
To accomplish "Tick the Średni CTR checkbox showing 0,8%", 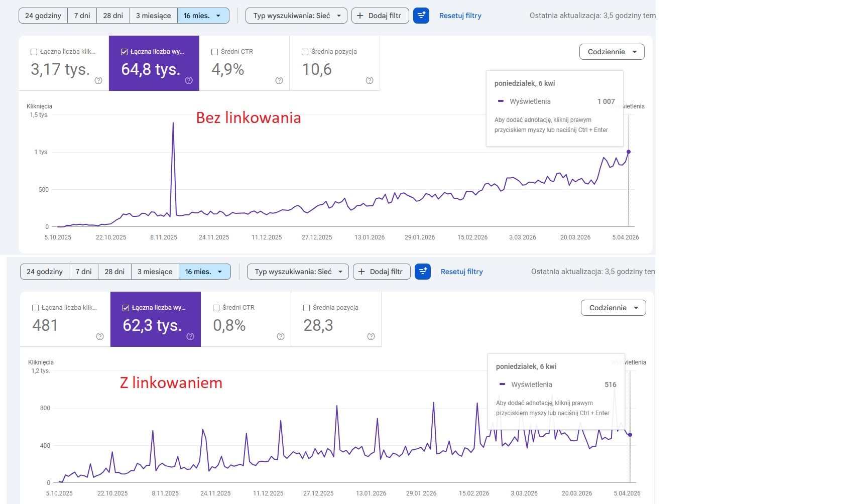I will click(216, 308).
